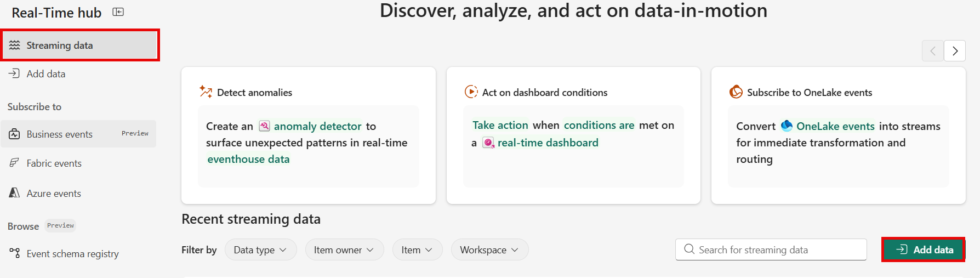Expand the Data type filter dropdown
Screen dimensions: 980x278
(x=260, y=249)
